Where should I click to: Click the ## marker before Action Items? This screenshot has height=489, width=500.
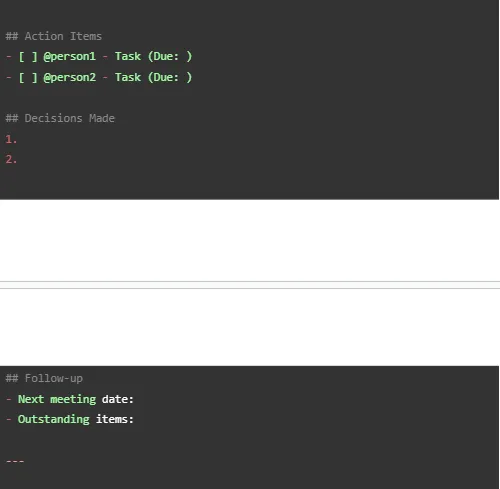tap(12, 36)
